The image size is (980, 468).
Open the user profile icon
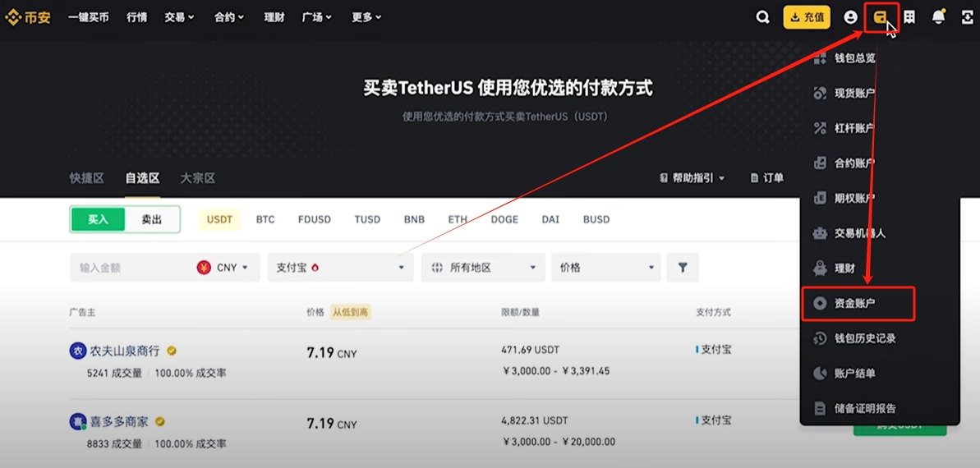(x=850, y=17)
